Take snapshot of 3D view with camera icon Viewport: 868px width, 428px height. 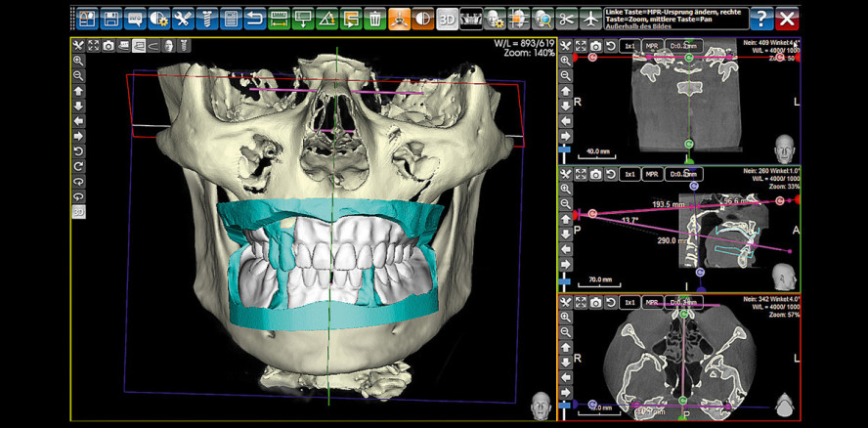tap(108, 46)
